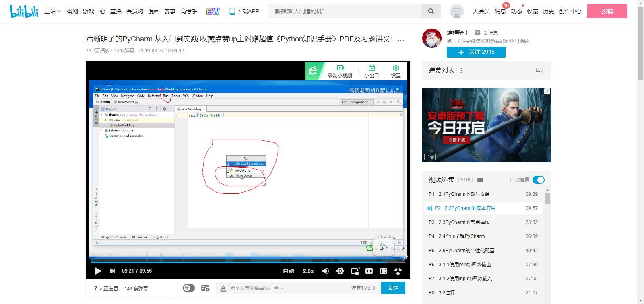Open 高考季 in top navigation
Viewport: 644px width, 304px height.
coord(189,11)
